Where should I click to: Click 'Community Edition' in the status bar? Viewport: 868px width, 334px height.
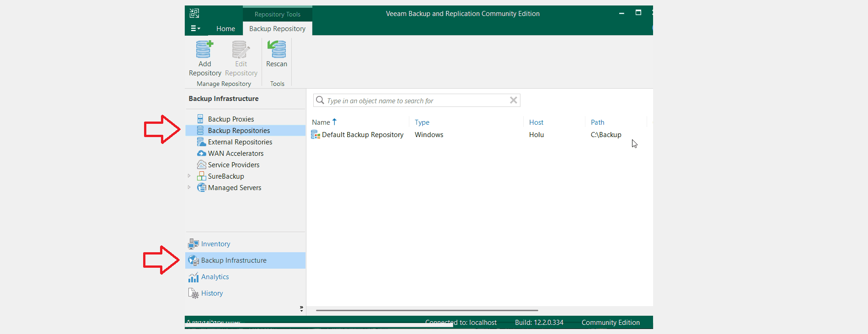coord(611,323)
